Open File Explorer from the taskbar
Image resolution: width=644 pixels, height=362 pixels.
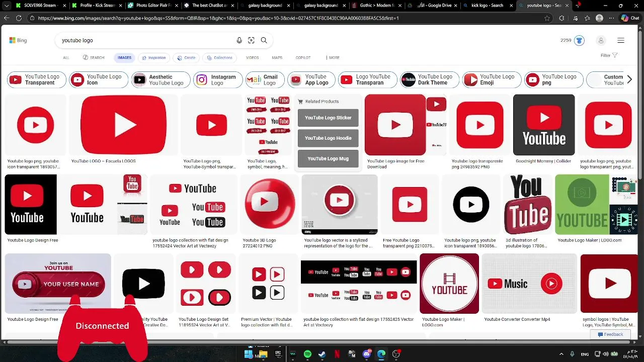(x=263, y=354)
